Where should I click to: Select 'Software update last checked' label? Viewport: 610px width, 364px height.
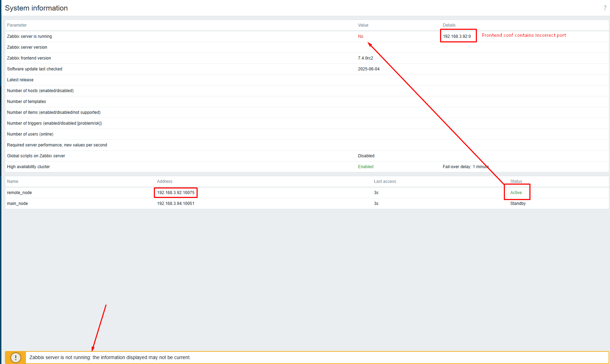click(35, 69)
